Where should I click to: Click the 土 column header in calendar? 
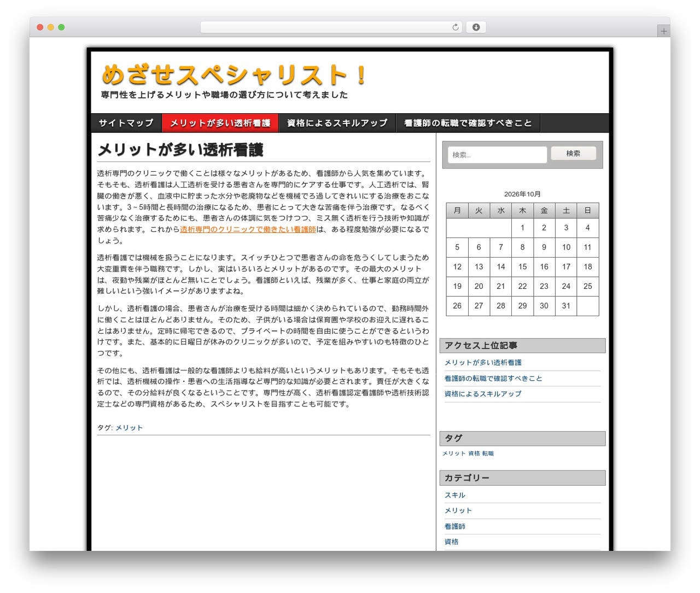tap(566, 211)
